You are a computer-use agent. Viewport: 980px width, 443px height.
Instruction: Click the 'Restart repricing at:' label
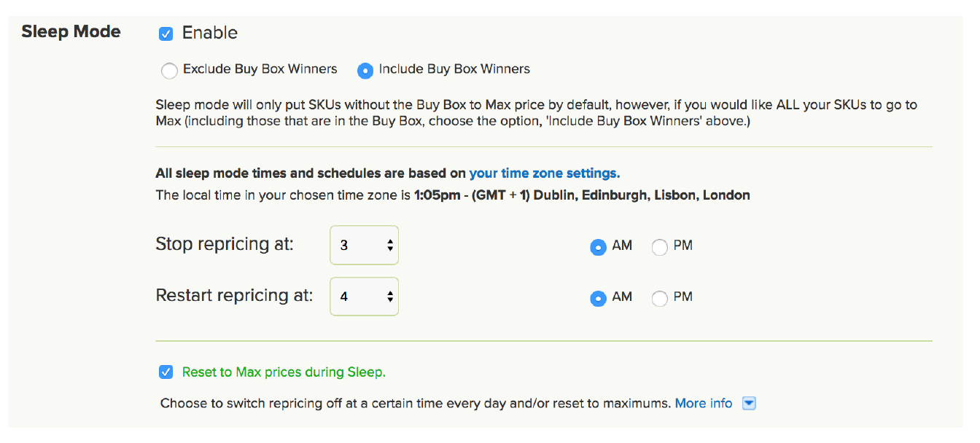point(234,295)
